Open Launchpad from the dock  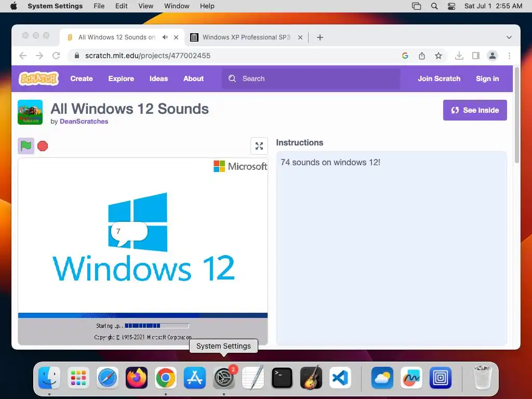[78, 378]
